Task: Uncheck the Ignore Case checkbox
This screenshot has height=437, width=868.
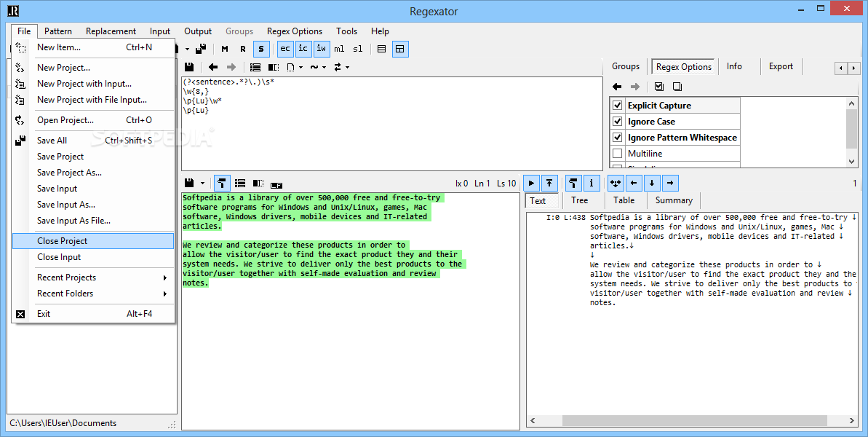Action: 618,122
